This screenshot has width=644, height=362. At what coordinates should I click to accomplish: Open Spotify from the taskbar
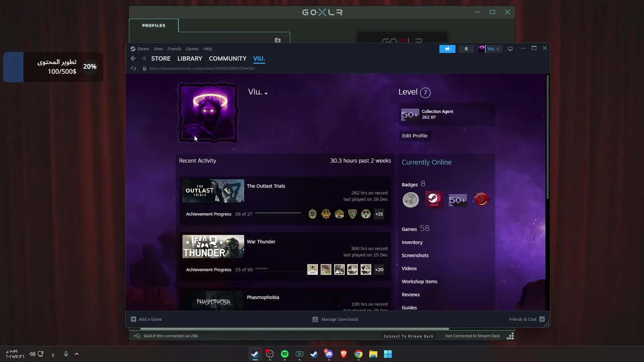285,354
